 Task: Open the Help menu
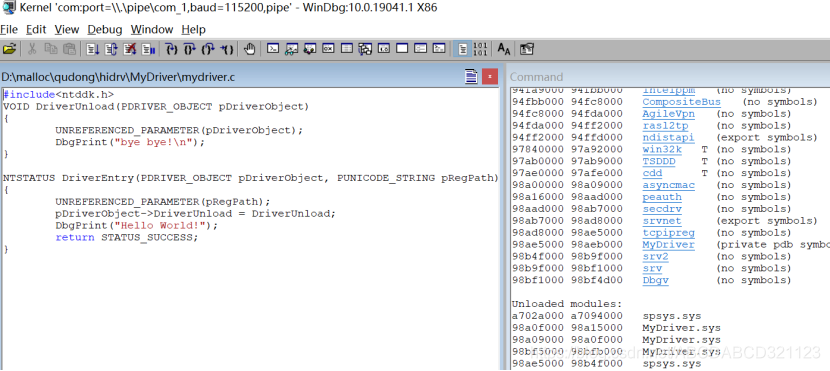[x=193, y=30]
